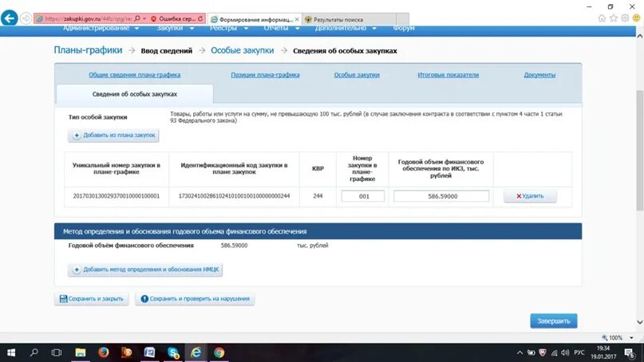Close the Формирование информац... tab
This screenshot has width=644, height=362.
tap(297, 19)
